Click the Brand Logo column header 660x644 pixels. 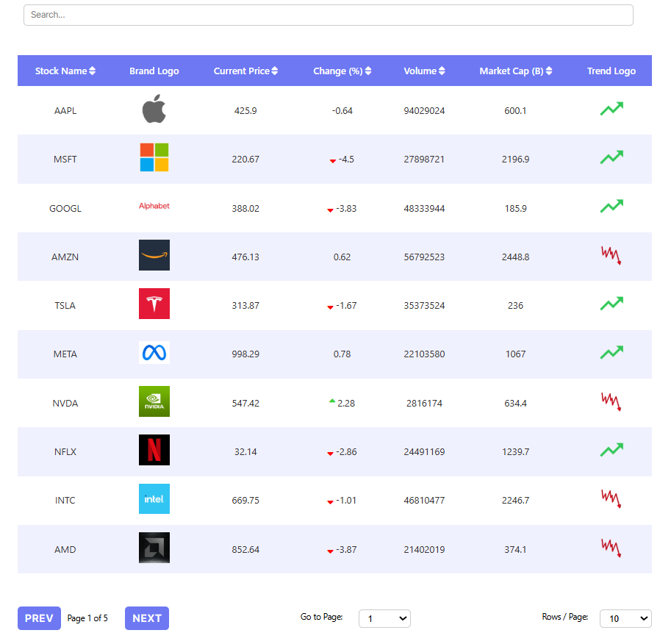click(154, 71)
